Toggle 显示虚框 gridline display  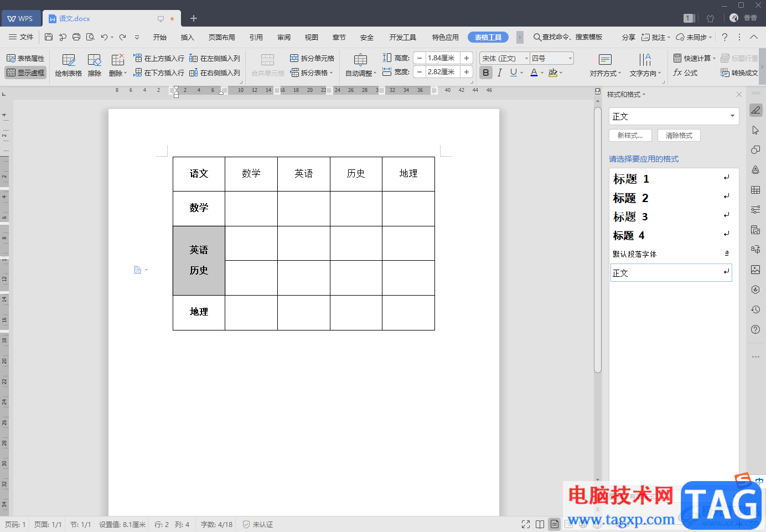(25, 73)
